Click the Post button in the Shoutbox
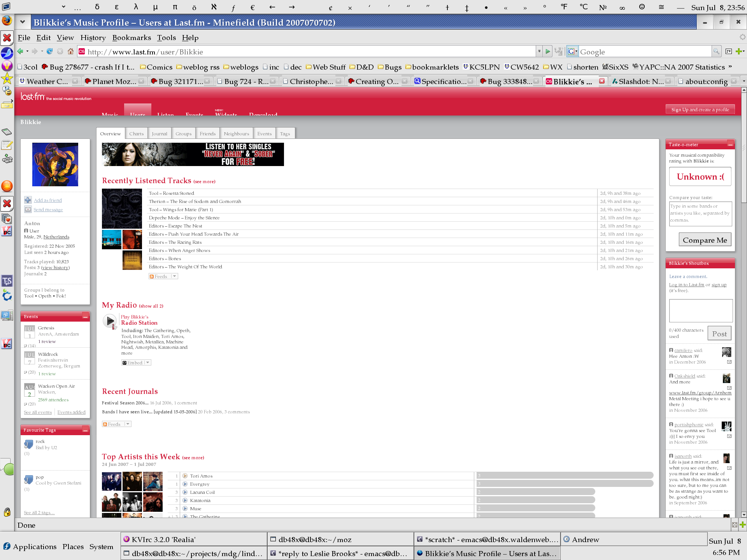This screenshot has height=560, width=747. 719,334
